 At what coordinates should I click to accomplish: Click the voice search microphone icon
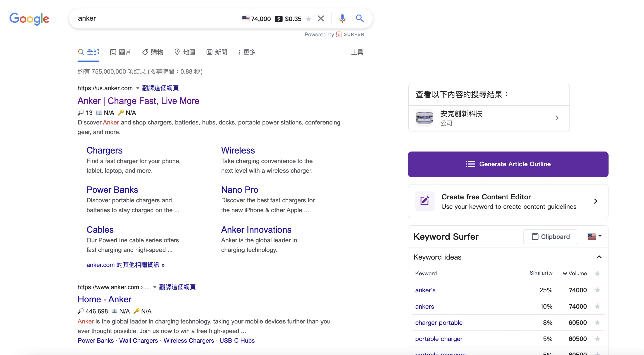[x=342, y=18]
